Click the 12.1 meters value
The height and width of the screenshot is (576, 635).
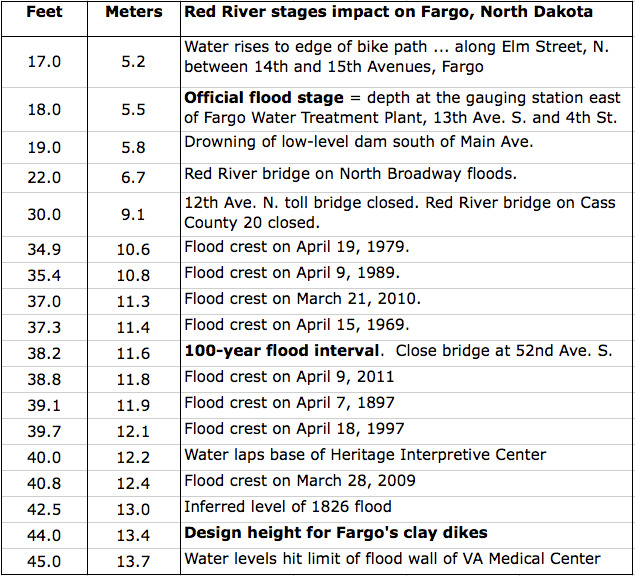133,428
